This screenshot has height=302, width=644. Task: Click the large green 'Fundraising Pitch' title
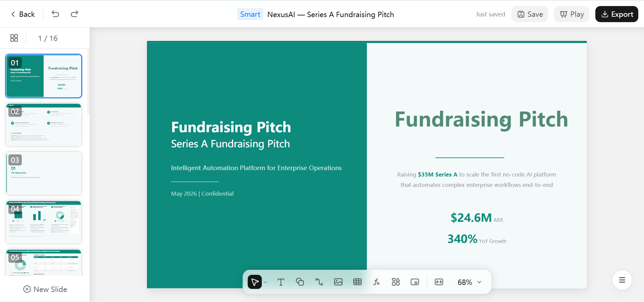pos(482,119)
